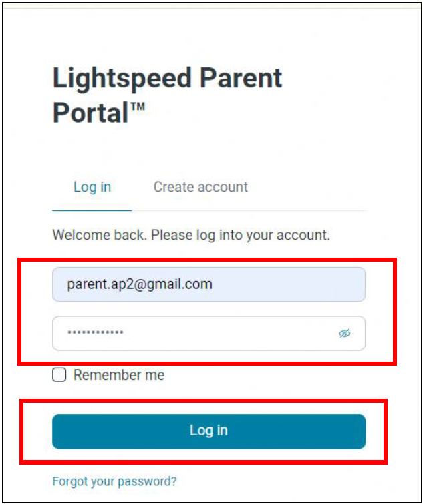Focus the masked password input field
423x504 pixels.
point(208,333)
